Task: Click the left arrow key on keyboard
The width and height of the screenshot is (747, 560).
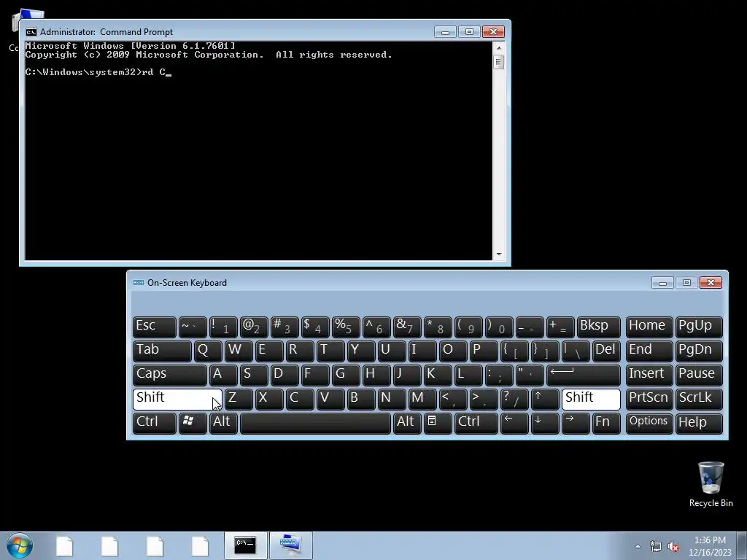Action: [514, 423]
